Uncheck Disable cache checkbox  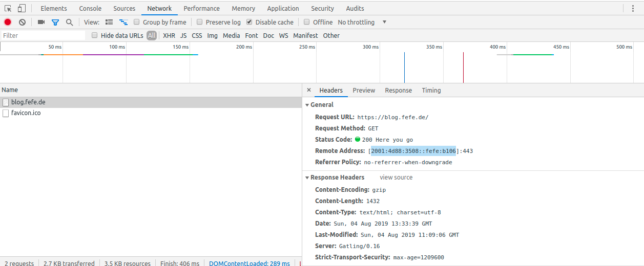[250, 22]
